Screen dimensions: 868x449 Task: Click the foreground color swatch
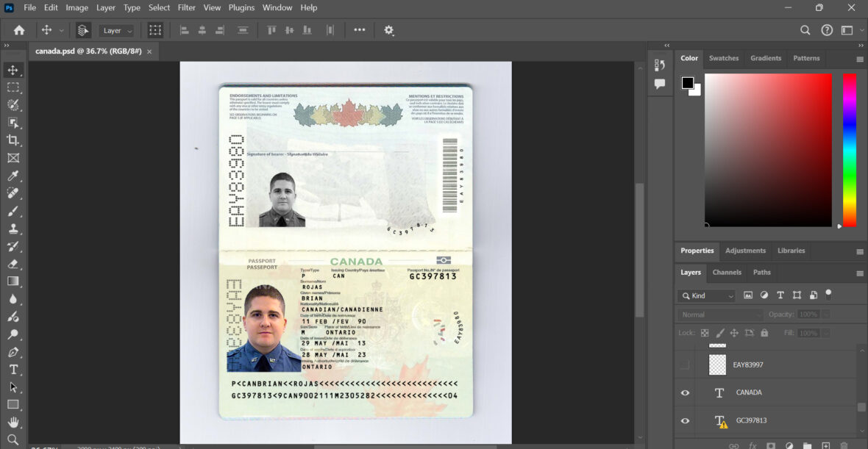[688, 83]
